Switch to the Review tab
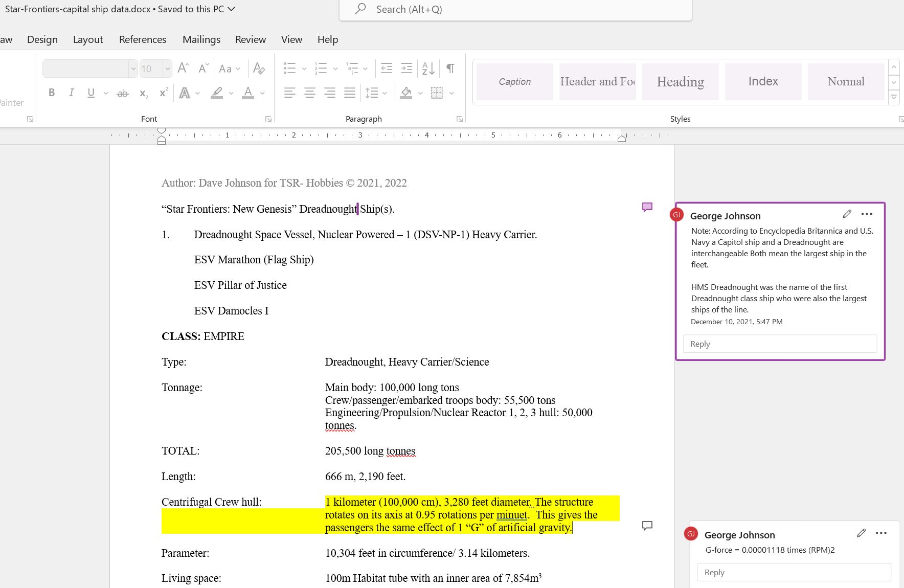Image resolution: width=904 pixels, height=588 pixels. (x=250, y=39)
